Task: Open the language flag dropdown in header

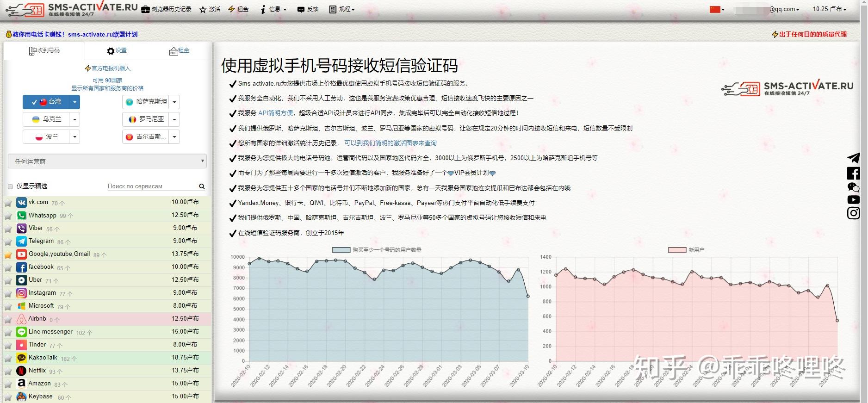Action: (x=717, y=9)
